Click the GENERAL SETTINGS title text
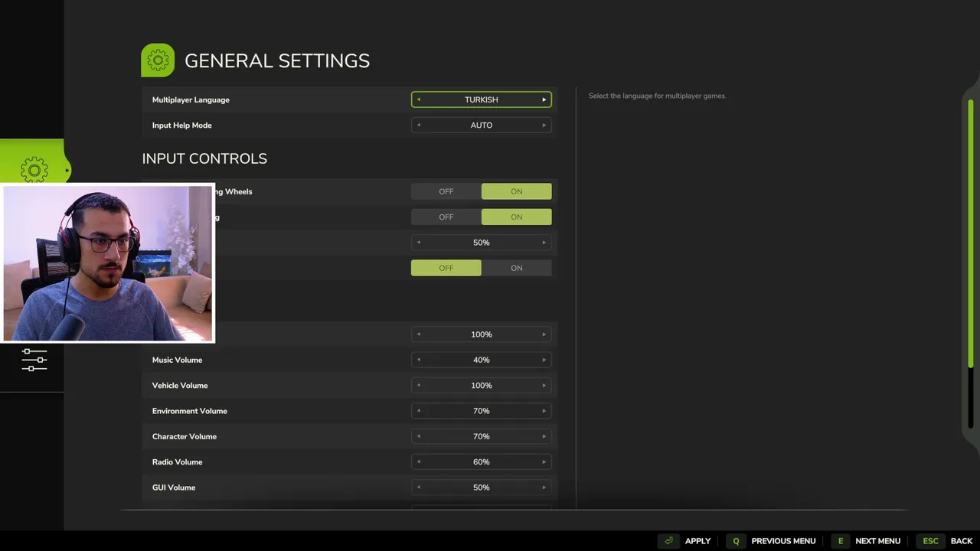The height and width of the screenshot is (551, 980). pos(277,61)
